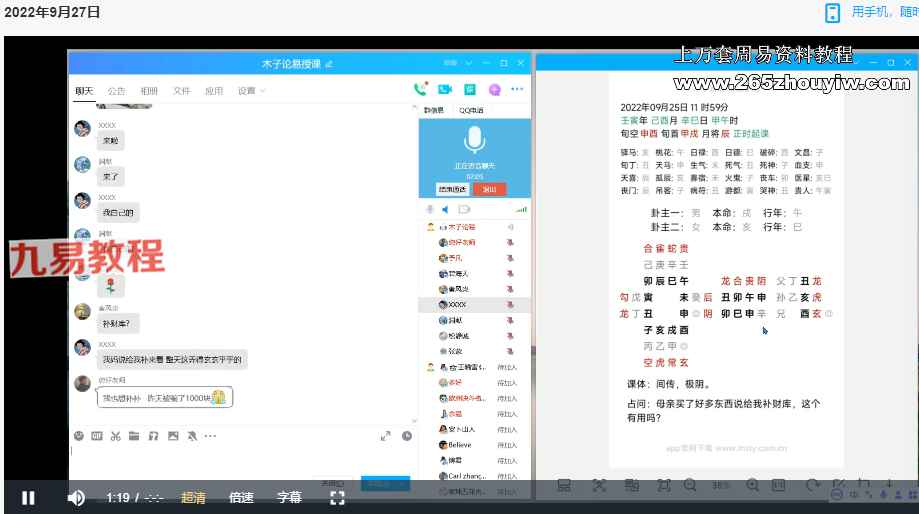
Task: Click the 用手机 mobile link
Action: click(868, 12)
